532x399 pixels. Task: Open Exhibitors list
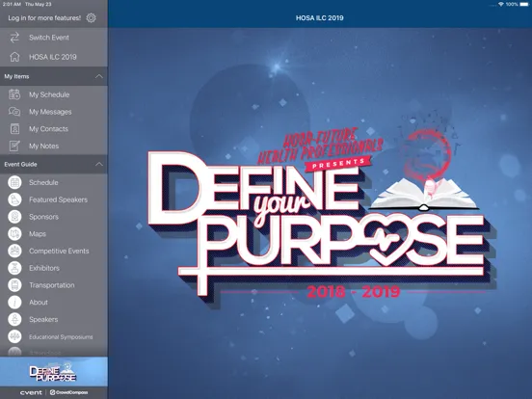(x=54, y=268)
